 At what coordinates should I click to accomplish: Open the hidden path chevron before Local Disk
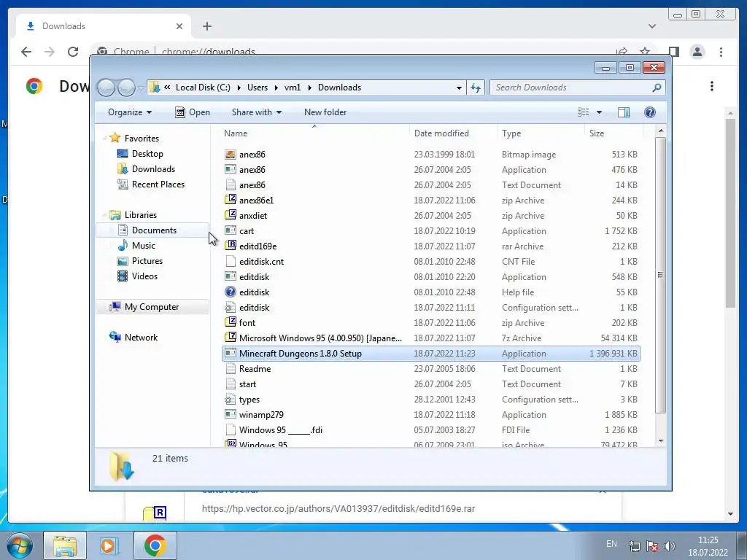167,87
